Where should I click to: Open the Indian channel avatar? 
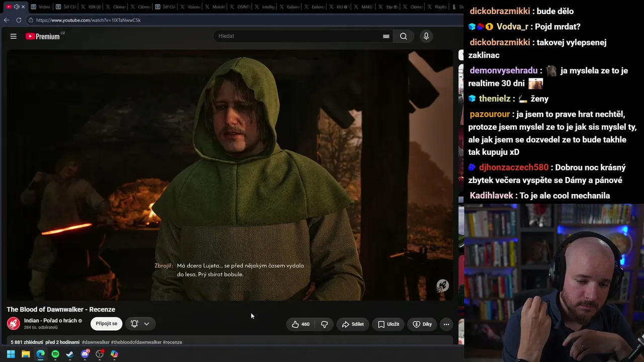pos(14,324)
